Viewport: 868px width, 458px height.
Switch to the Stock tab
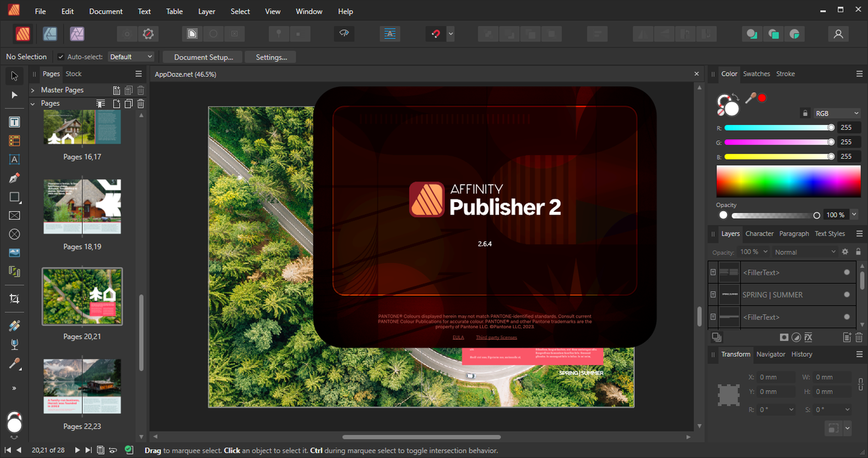pos(73,74)
